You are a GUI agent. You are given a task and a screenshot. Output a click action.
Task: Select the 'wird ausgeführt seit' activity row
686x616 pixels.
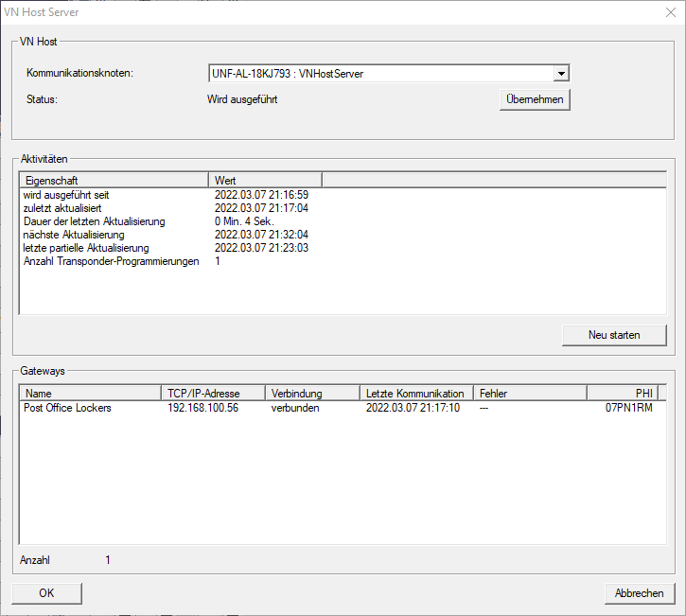tap(73, 195)
